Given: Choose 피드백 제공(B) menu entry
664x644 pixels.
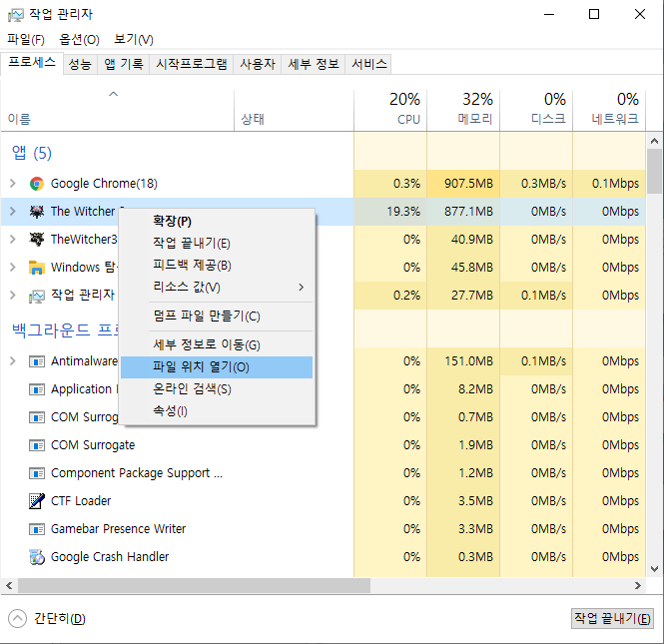Looking at the screenshot, I should [217, 265].
